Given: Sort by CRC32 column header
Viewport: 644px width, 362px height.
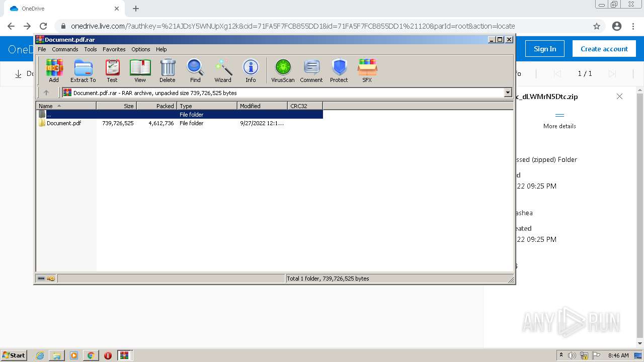Looking at the screenshot, I should click(x=305, y=106).
